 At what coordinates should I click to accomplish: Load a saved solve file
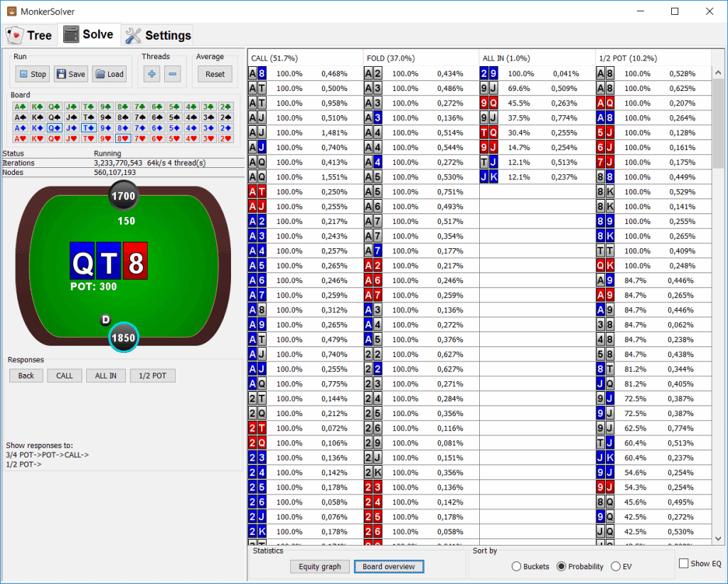click(109, 74)
